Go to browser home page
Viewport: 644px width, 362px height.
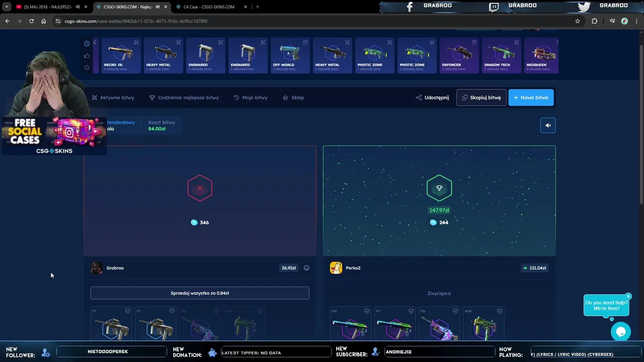click(43, 21)
